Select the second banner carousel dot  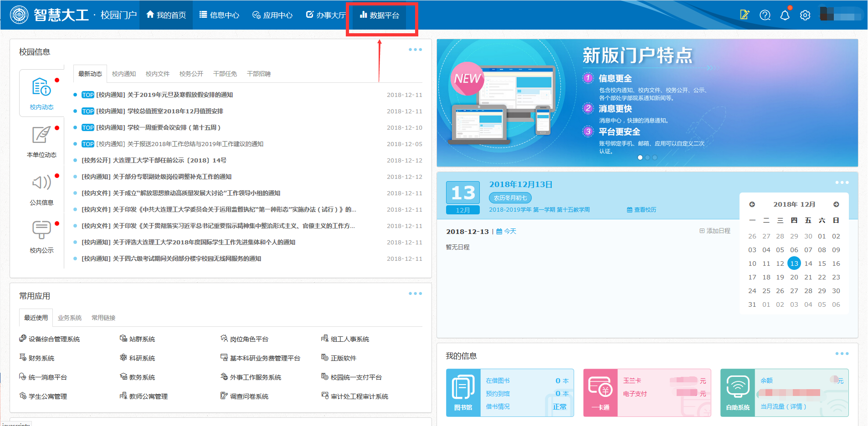[x=647, y=157]
